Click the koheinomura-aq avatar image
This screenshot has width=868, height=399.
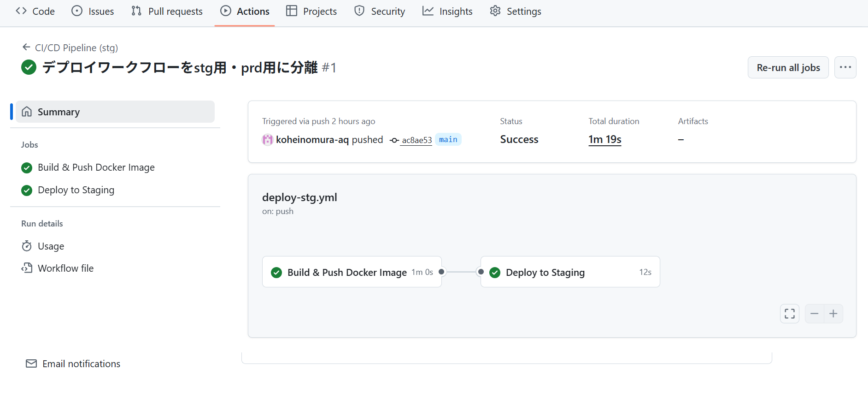tap(267, 140)
